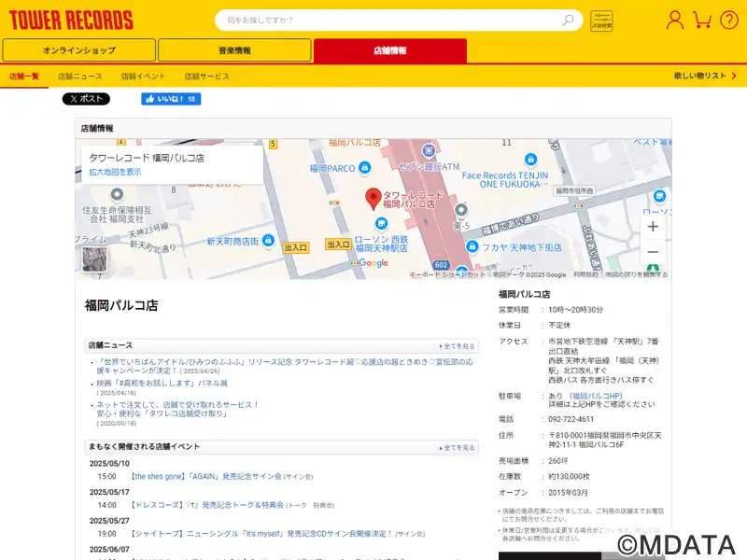The height and width of the screenshot is (560, 747).
Task: Click the 約130,000枚 stock count value
Action: (569, 477)
